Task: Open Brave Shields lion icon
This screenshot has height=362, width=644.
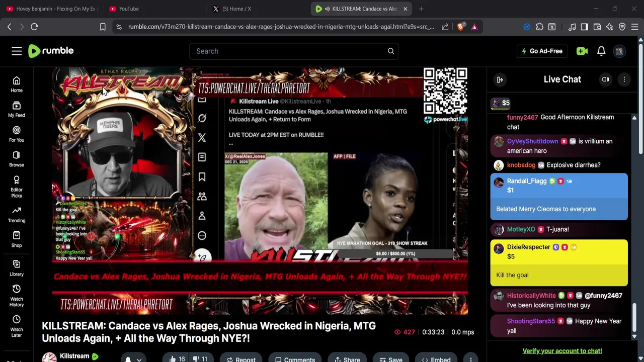Action: (x=461, y=27)
